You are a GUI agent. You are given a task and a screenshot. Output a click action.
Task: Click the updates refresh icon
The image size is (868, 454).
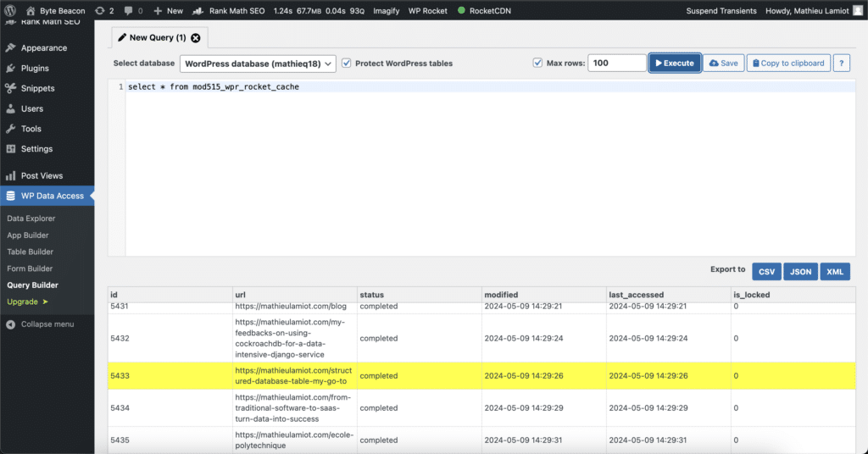[x=101, y=10]
